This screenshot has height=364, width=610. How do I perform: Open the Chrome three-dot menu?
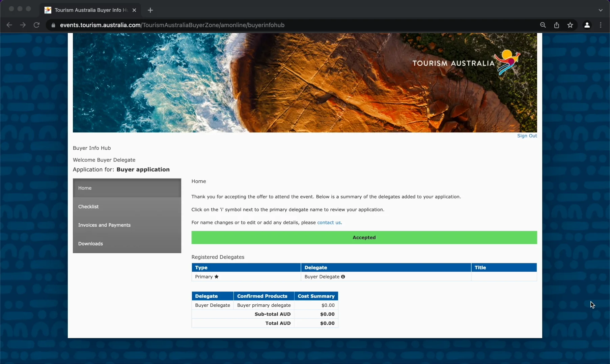(601, 25)
